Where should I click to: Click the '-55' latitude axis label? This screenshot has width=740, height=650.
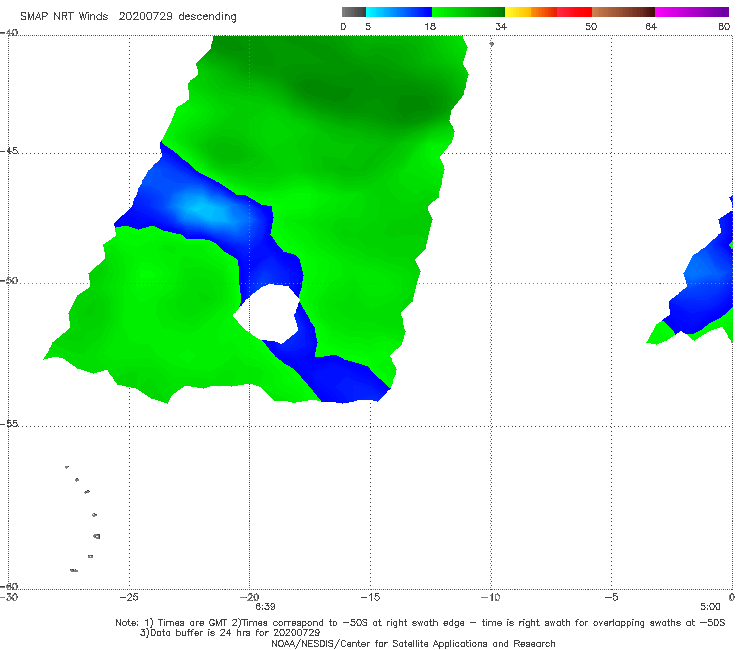[9, 424]
